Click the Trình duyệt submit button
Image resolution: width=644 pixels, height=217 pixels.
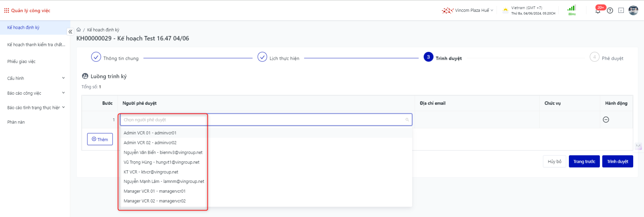[x=617, y=161]
